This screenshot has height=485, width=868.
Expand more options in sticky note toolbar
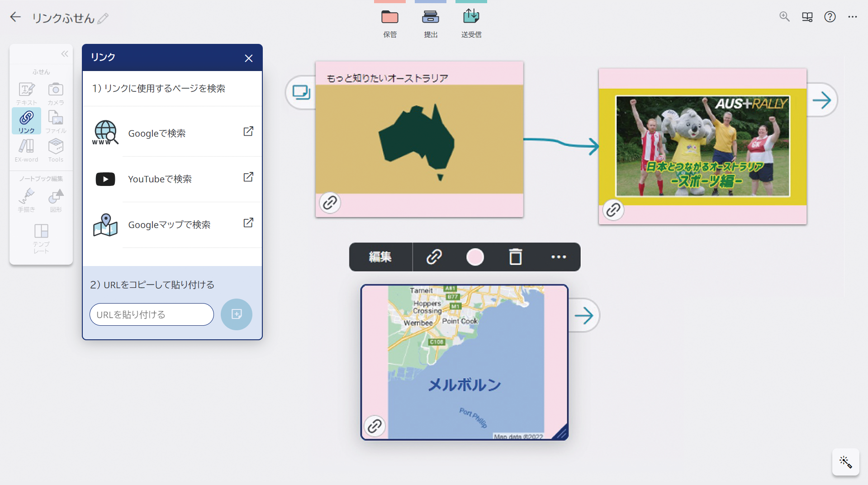pyautogui.click(x=559, y=257)
